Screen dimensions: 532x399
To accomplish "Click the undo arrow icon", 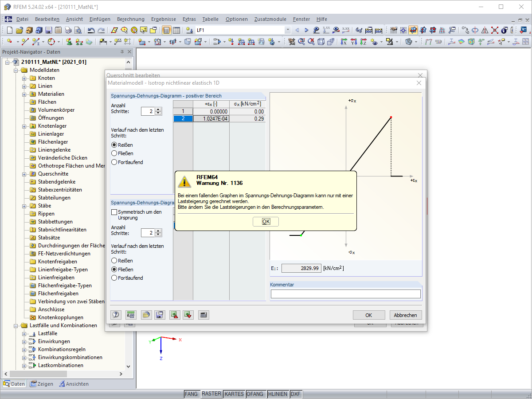I will coord(91,30).
